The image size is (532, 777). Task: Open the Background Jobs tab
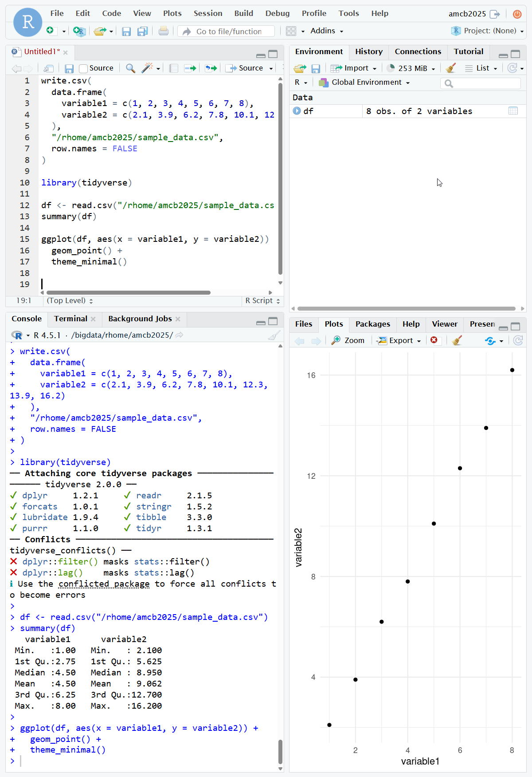pyautogui.click(x=140, y=319)
